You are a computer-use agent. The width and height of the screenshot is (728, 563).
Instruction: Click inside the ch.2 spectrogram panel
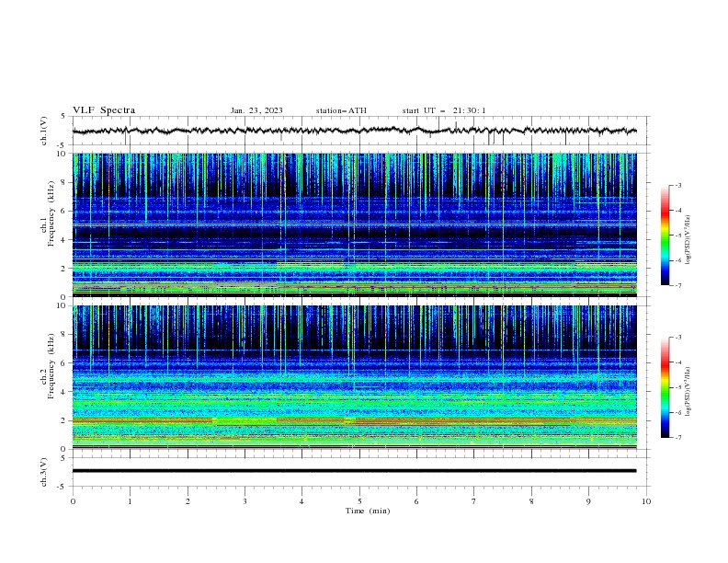[354, 377]
